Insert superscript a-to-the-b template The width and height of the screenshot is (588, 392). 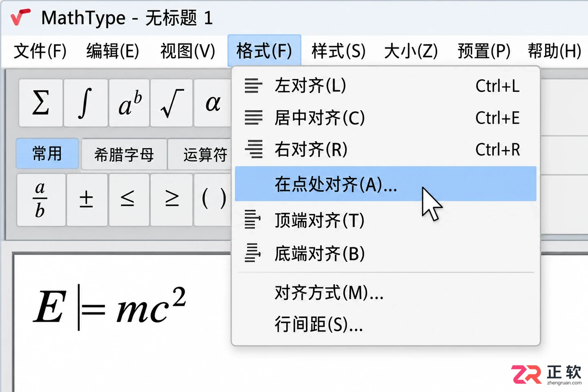[129, 103]
